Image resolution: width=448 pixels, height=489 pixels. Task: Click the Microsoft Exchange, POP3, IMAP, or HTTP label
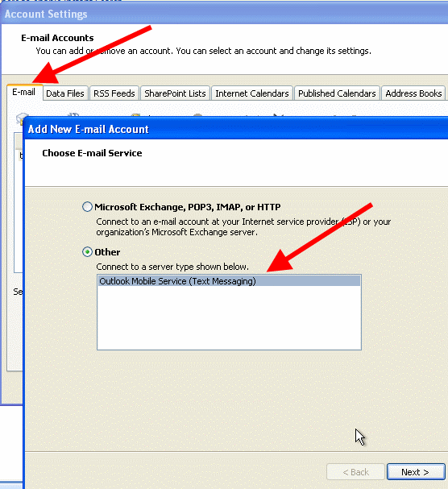[188, 207]
